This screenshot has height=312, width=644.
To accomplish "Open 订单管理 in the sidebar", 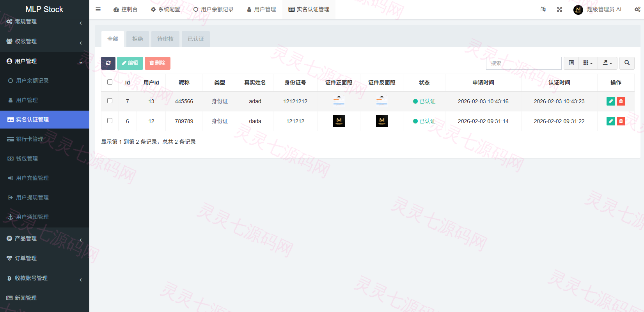I will click(44, 258).
